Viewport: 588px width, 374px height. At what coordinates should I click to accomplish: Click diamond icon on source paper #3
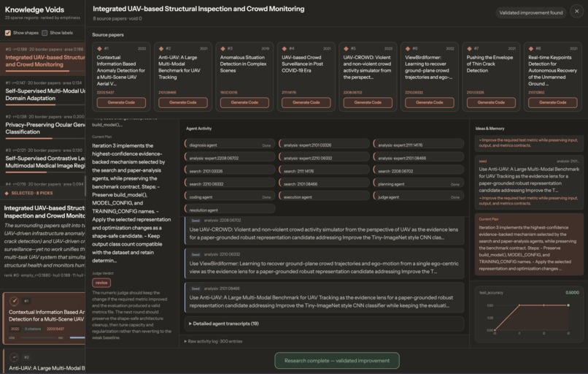(223, 49)
